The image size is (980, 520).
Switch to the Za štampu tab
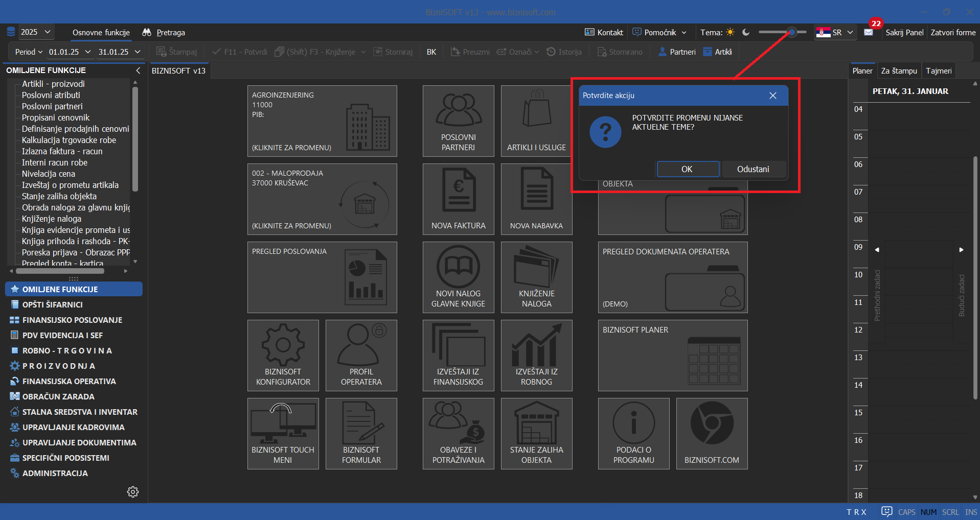[x=899, y=71]
